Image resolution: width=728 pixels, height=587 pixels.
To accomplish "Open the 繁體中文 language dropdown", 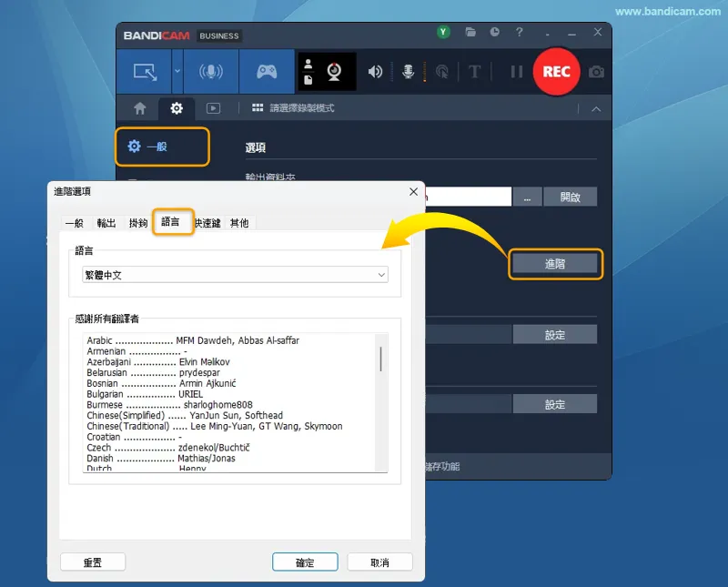I will [x=235, y=275].
